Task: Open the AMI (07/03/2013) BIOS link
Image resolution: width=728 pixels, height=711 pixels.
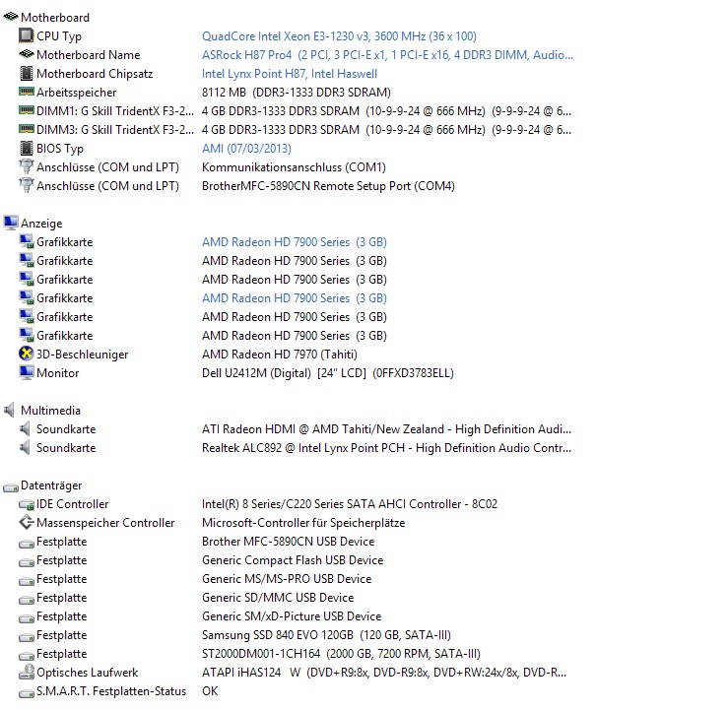Action: coord(246,149)
